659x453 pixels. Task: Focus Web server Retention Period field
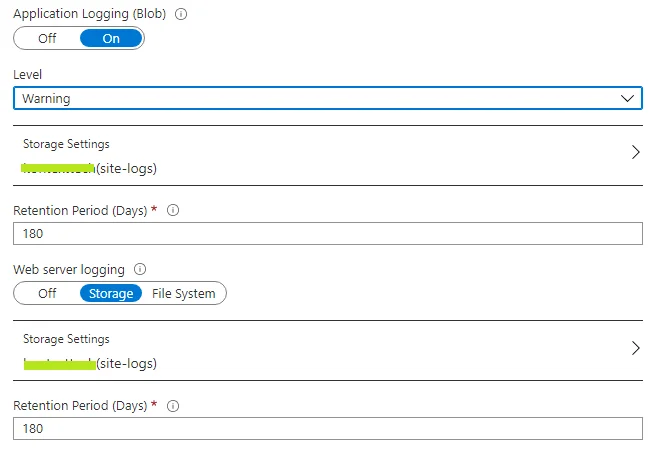[x=327, y=428]
